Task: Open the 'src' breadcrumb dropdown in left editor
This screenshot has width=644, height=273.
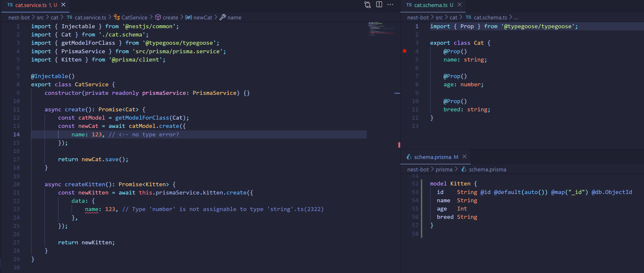Action: point(40,17)
